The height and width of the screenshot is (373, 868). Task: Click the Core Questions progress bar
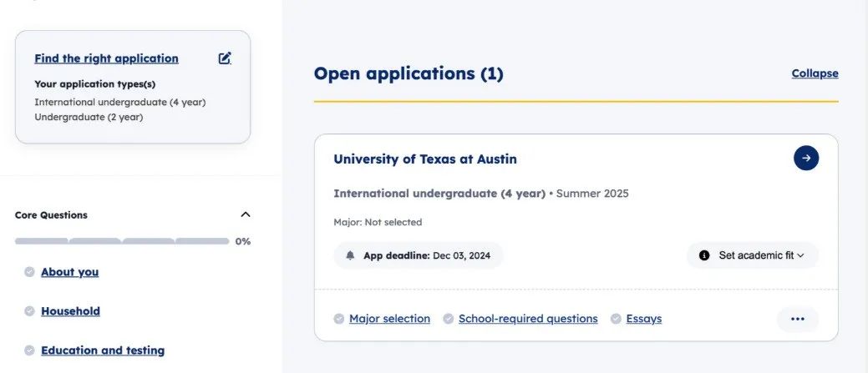pyautogui.click(x=122, y=241)
